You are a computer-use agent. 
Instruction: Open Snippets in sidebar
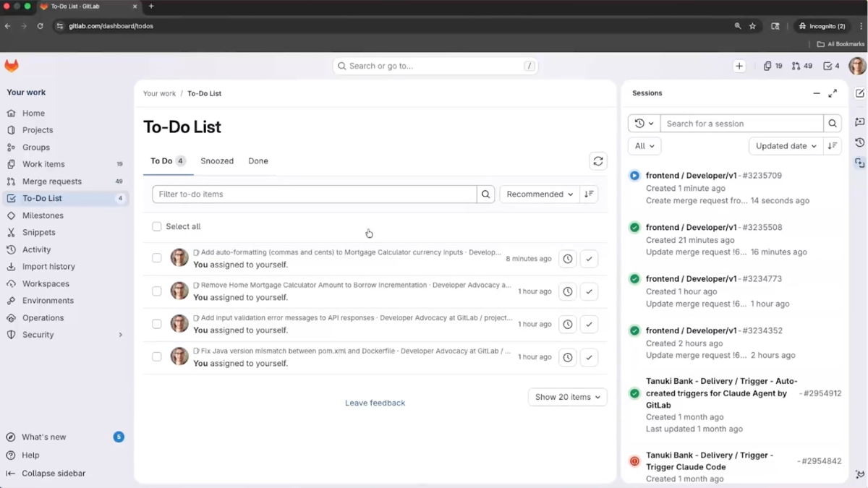(65, 233)
